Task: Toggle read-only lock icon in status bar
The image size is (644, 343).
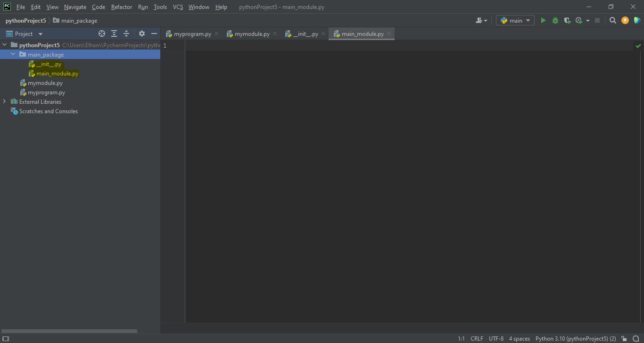Action: (x=624, y=338)
